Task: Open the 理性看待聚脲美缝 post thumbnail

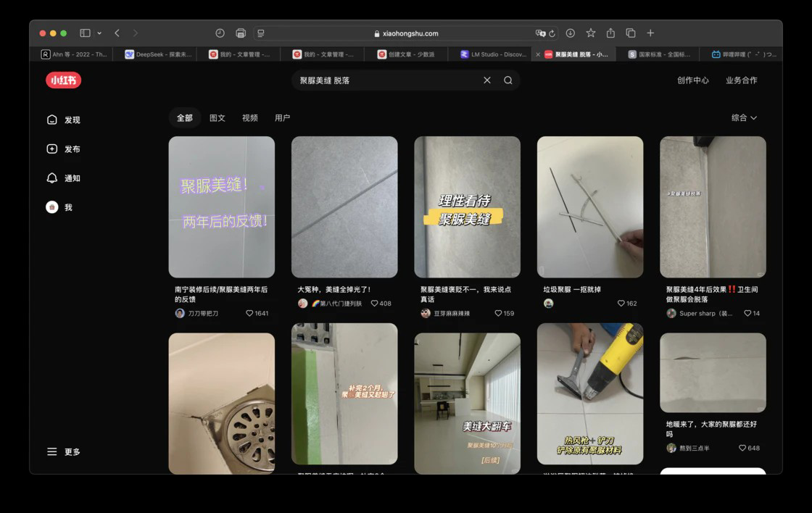Action: tap(467, 207)
